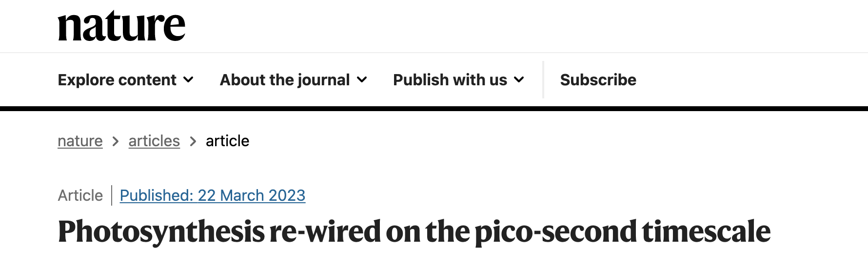Click the Nature logo

point(121,26)
